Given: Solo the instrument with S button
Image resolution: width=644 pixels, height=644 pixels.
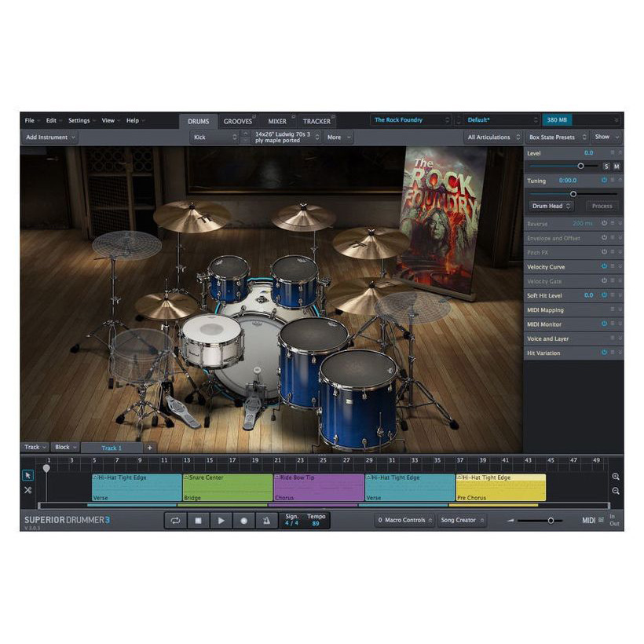Looking at the screenshot, I should coord(606,166).
